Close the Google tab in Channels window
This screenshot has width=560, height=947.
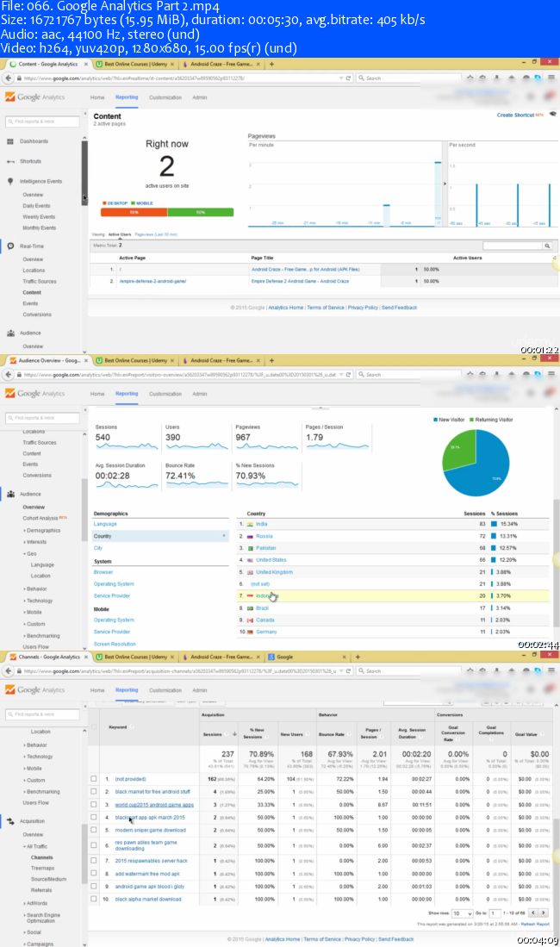click(344, 657)
